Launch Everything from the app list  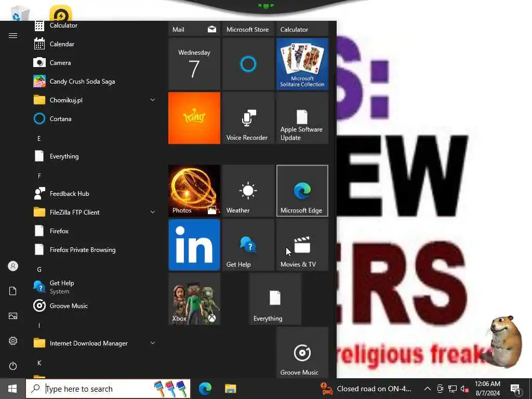(95, 156)
